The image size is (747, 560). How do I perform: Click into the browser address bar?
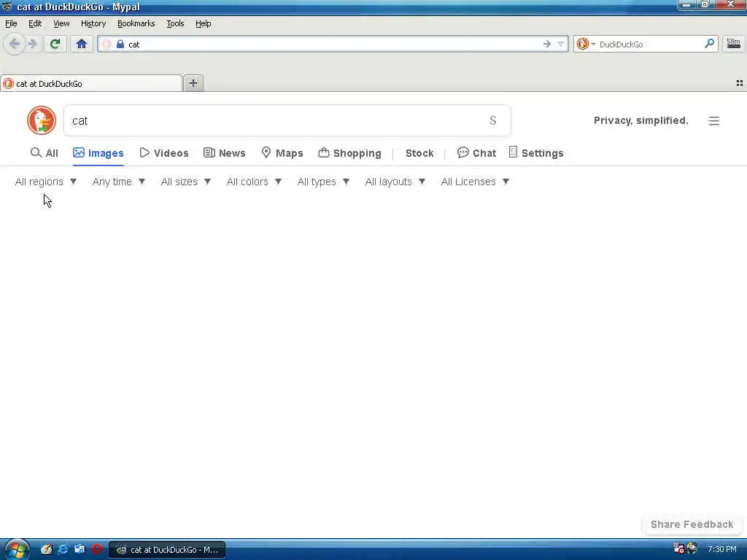click(333, 44)
